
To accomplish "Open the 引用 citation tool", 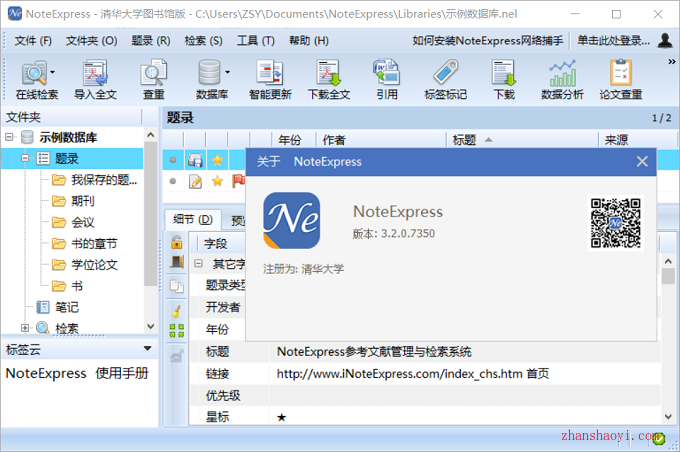I will click(x=386, y=79).
